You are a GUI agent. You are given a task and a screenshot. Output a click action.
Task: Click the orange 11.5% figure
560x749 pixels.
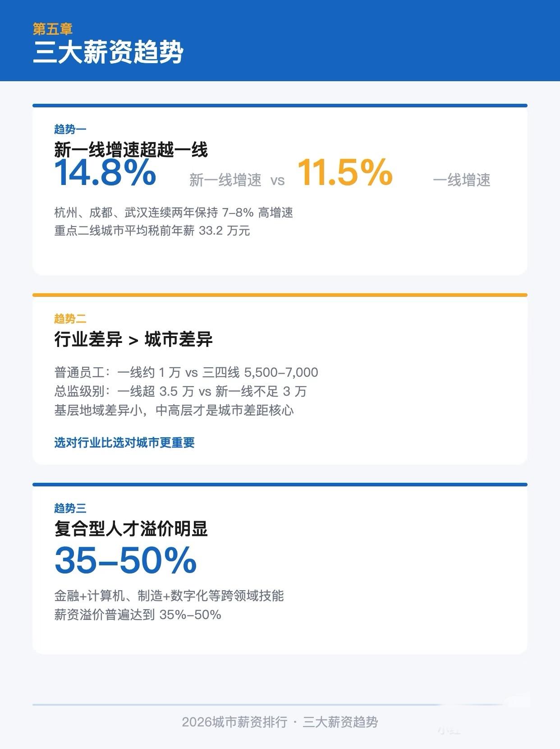point(345,173)
